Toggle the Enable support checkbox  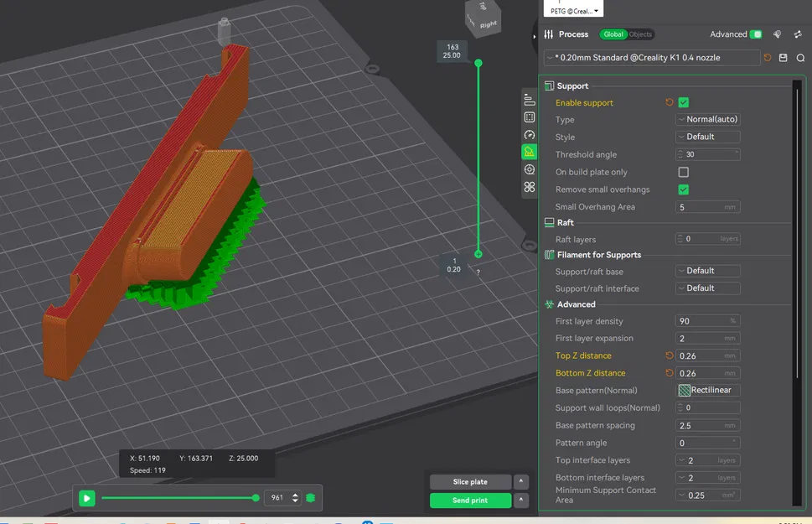[684, 102]
